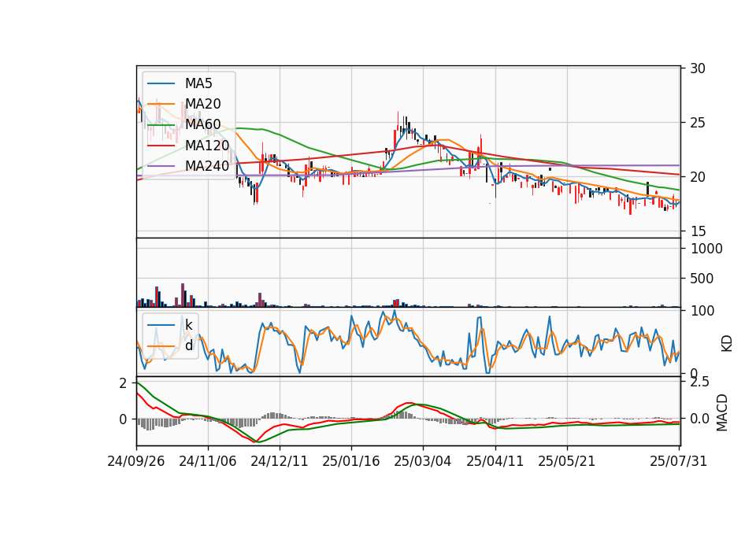Click the KD axis label 100

click(702, 311)
